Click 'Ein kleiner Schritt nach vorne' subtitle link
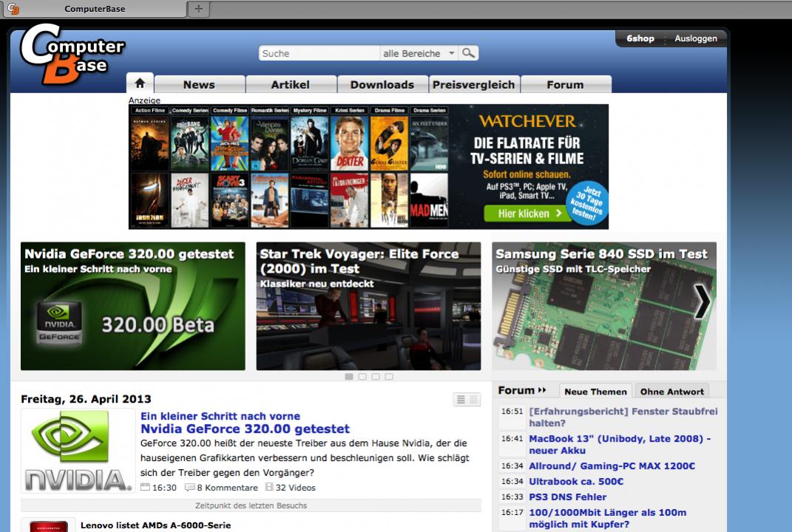Screen dimensions: 792x532 tap(220, 416)
